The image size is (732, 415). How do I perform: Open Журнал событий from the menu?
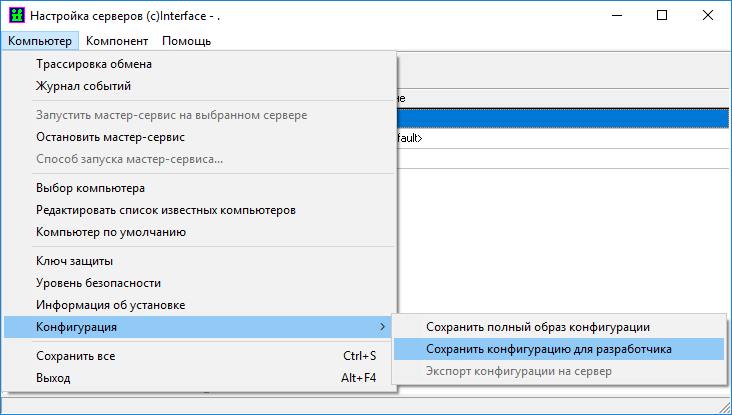click(x=83, y=86)
